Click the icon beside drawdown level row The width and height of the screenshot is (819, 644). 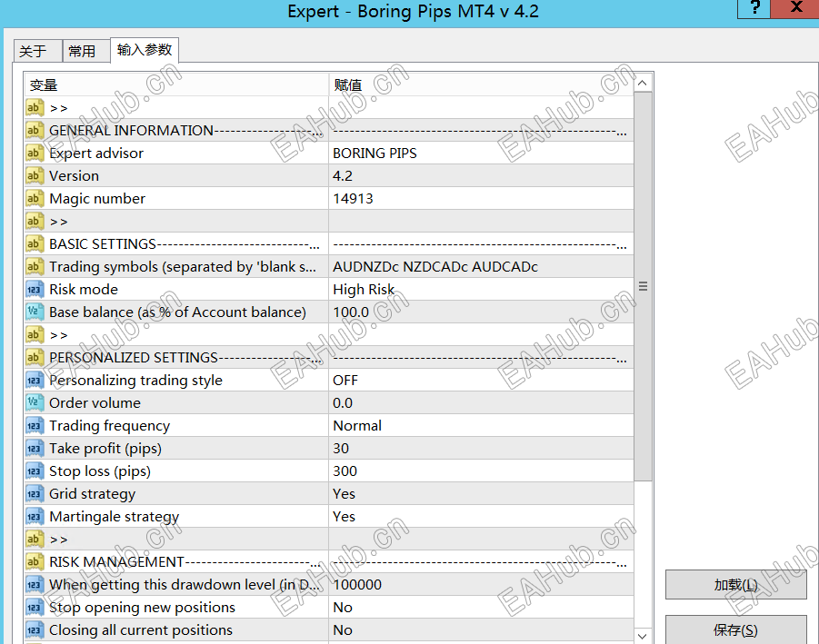coord(35,585)
